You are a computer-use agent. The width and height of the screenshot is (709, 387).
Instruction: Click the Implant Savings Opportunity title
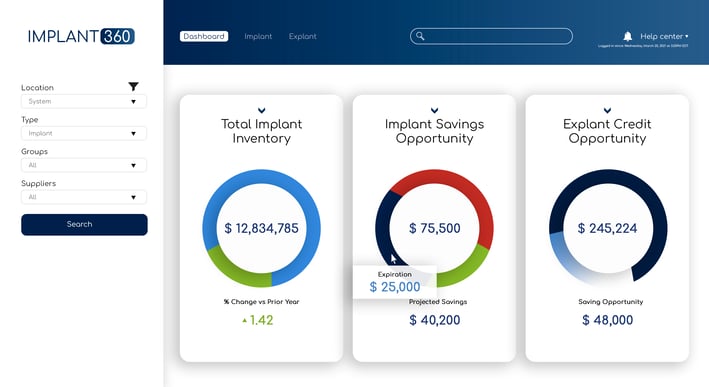click(435, 131)
